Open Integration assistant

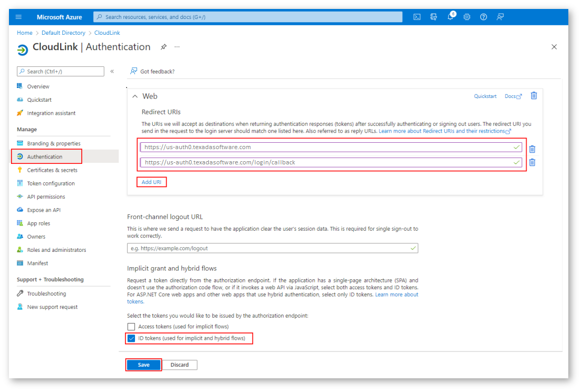51,113
